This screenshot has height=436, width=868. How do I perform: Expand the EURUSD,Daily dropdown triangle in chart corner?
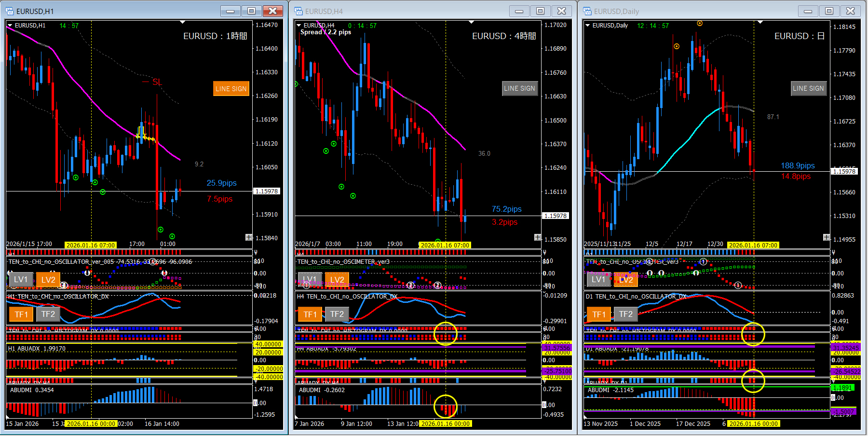[x=588, y=26]
